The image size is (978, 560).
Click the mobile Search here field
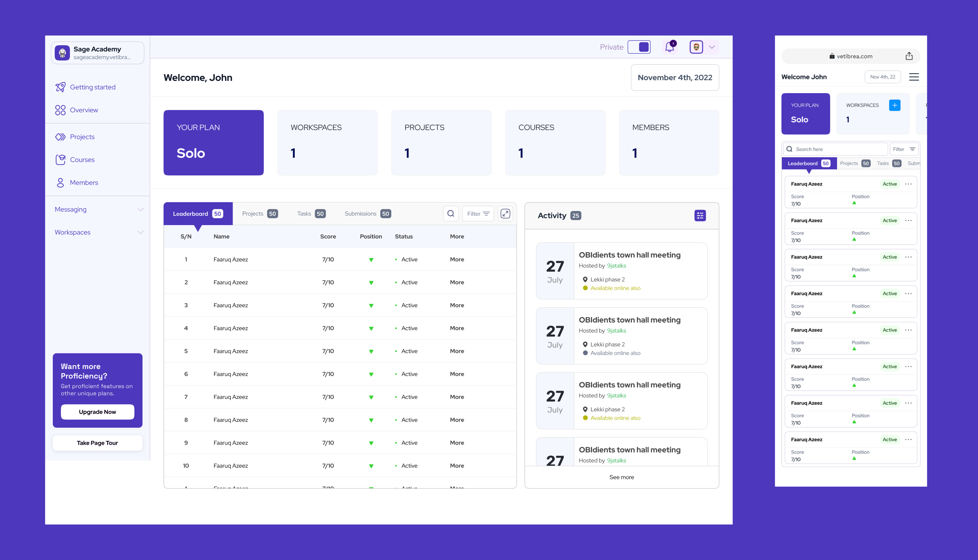(x=835, y=149)
